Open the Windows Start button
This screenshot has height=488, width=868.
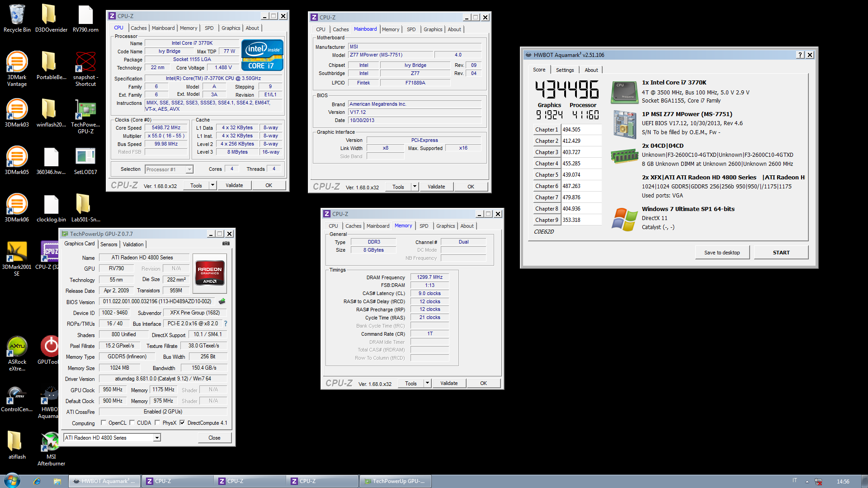pos(12,481)
